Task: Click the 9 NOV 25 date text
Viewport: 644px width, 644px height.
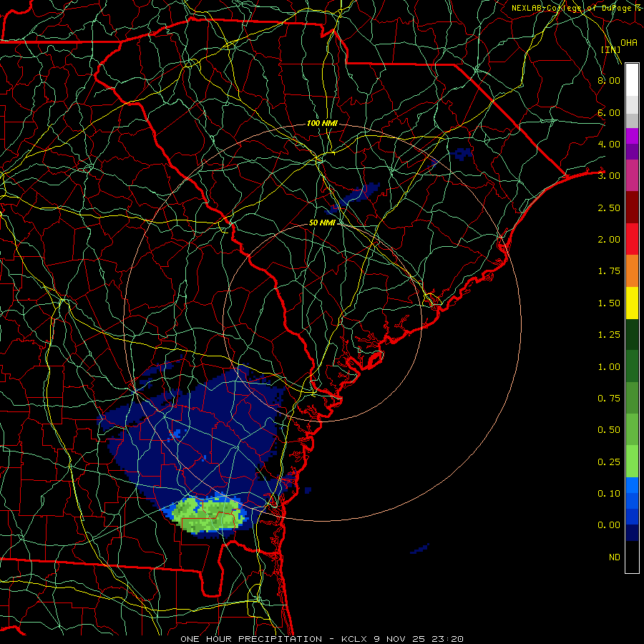Action: pyautogui.click(x=399, y=639)
